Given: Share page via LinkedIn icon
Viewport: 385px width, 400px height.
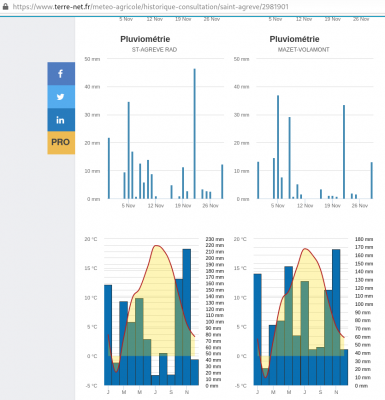Looking at the screenshot, I should coord(61,120).
